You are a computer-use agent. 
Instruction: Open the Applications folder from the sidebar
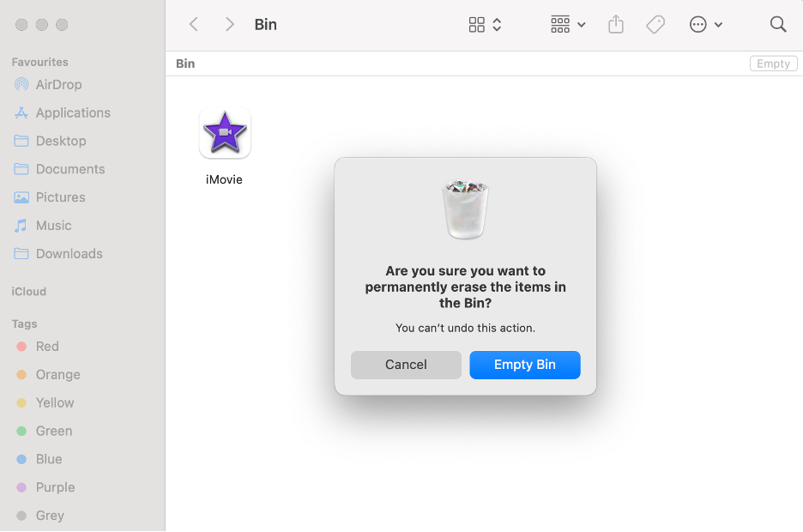click(x=73, y=112)
